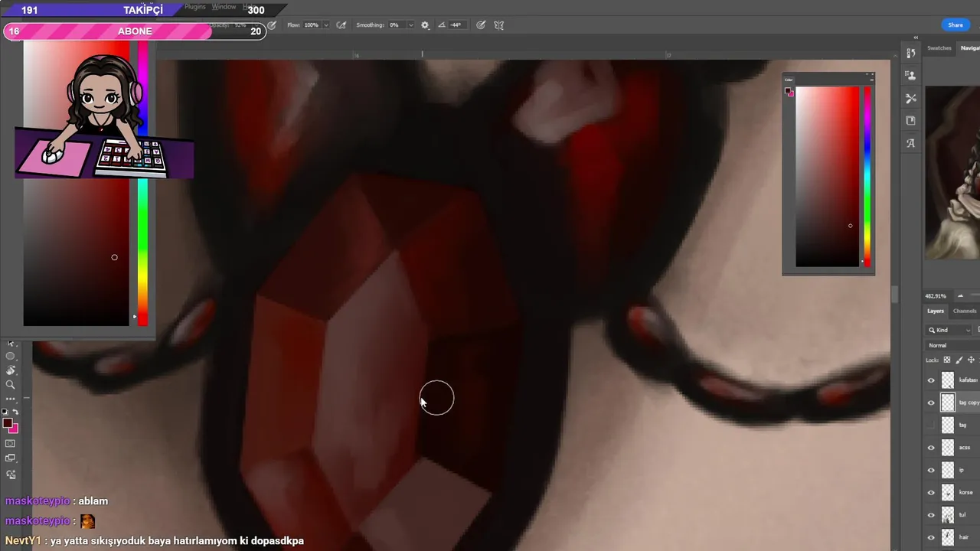Screen dimensions: 980x551
Task: Open the layer filter Kind dropdown
Action: coord(949,330)
